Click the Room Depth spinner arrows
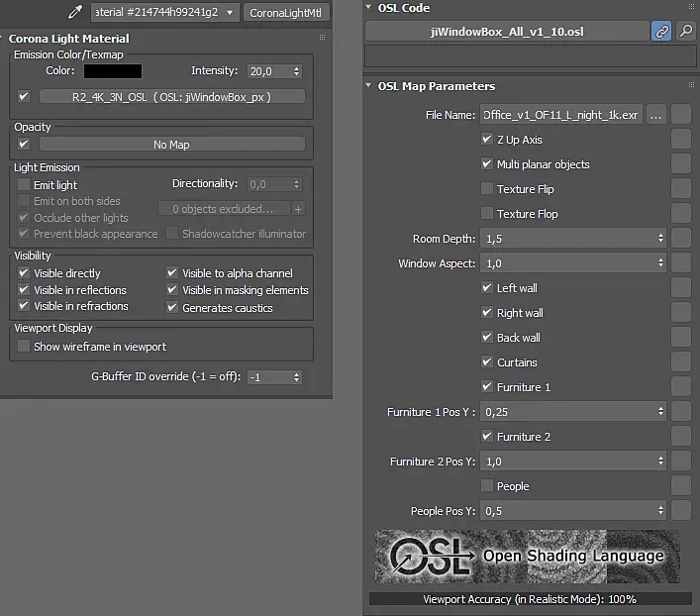Image resolution: width=700 pixels, height=616 pixels. 660,239
